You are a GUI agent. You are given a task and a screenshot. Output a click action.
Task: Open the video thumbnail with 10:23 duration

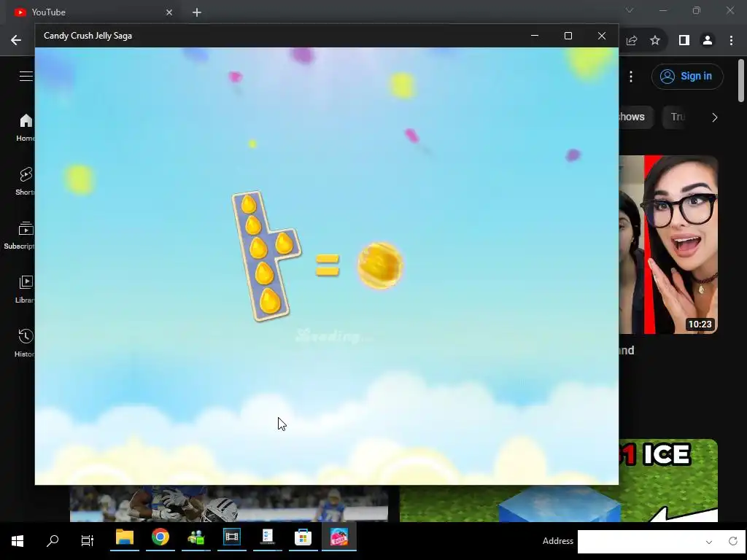pyautogui.click(x=668, y=245)
